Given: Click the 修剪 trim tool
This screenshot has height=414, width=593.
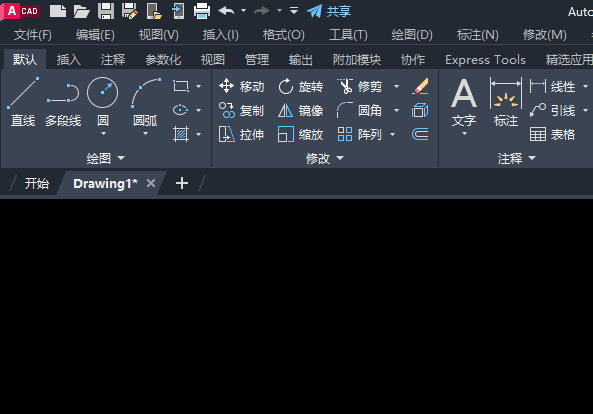Looking at the screenshot, I should click(360, 86).
